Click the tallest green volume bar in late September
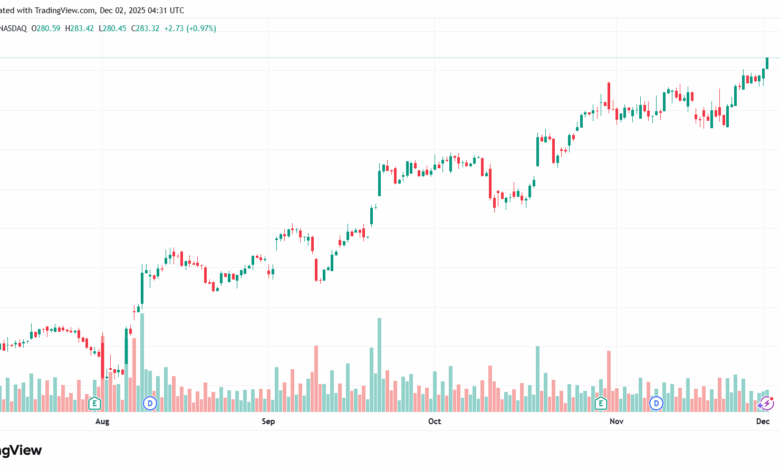The height and width of the screenshot is (470, 780). coord(380,365)
